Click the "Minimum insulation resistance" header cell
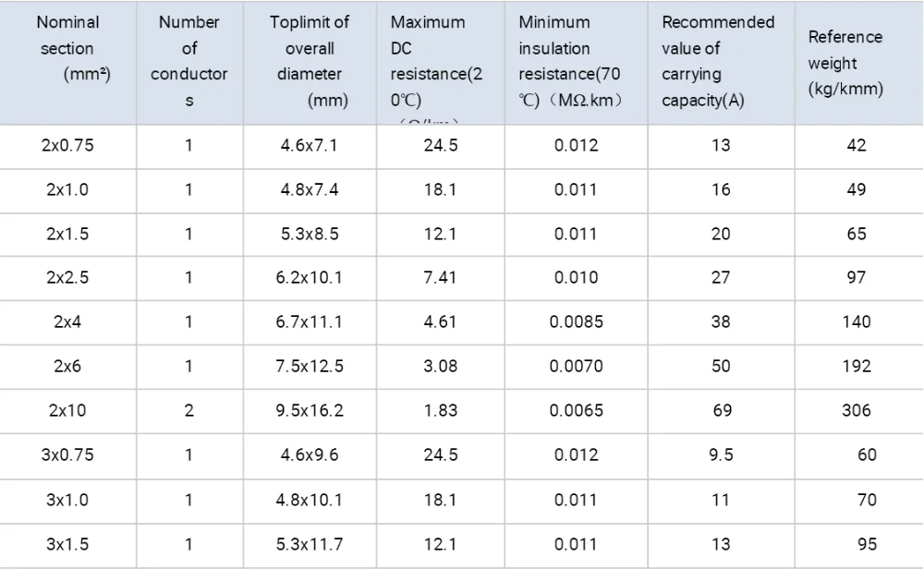924x569 pixels. coord(575,62)
